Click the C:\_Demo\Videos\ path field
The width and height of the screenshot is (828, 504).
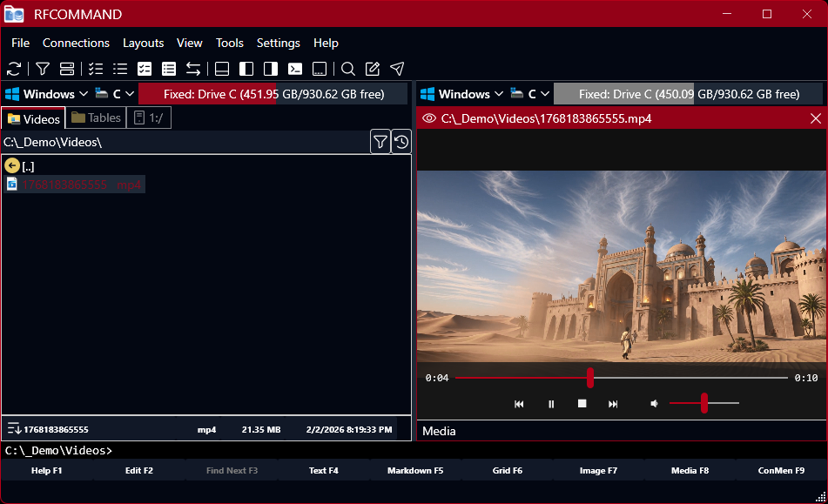tap(185, 142)
